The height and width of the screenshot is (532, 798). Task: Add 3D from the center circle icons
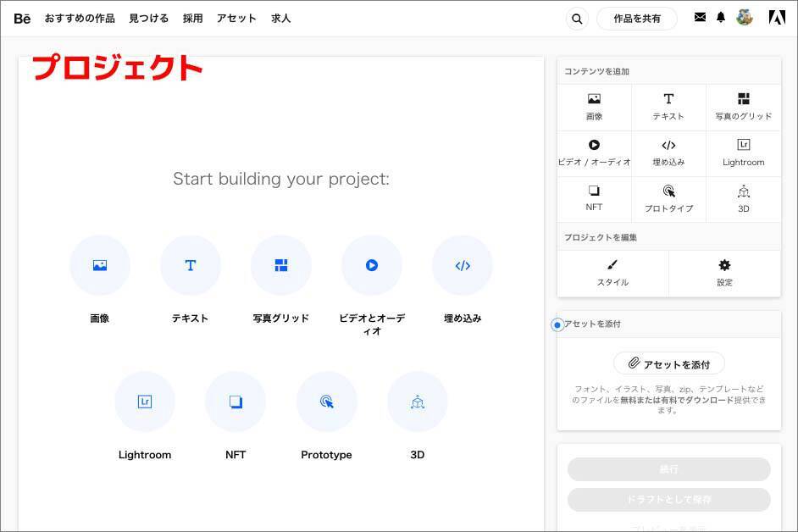(418, 402)
